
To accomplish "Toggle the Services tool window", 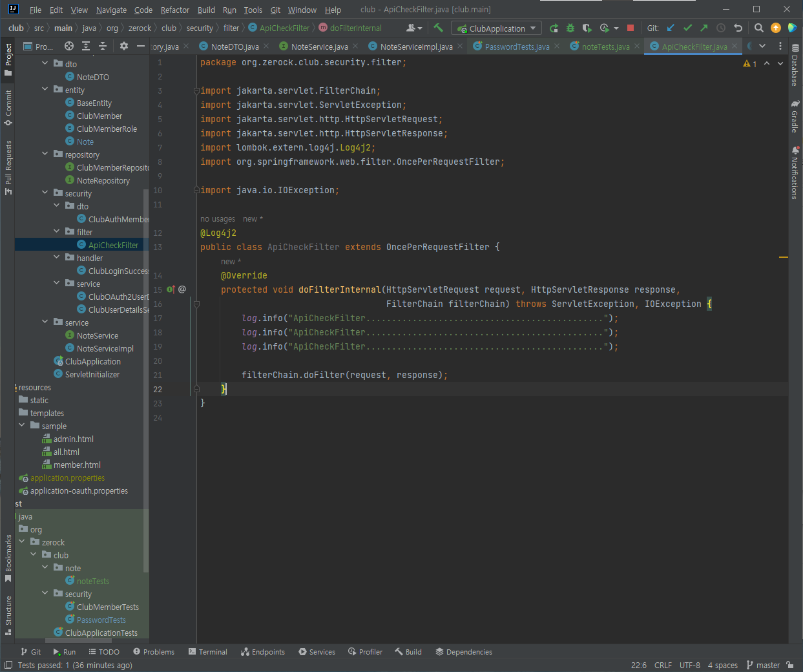I will pyautogui.click(x=317, y=652).
